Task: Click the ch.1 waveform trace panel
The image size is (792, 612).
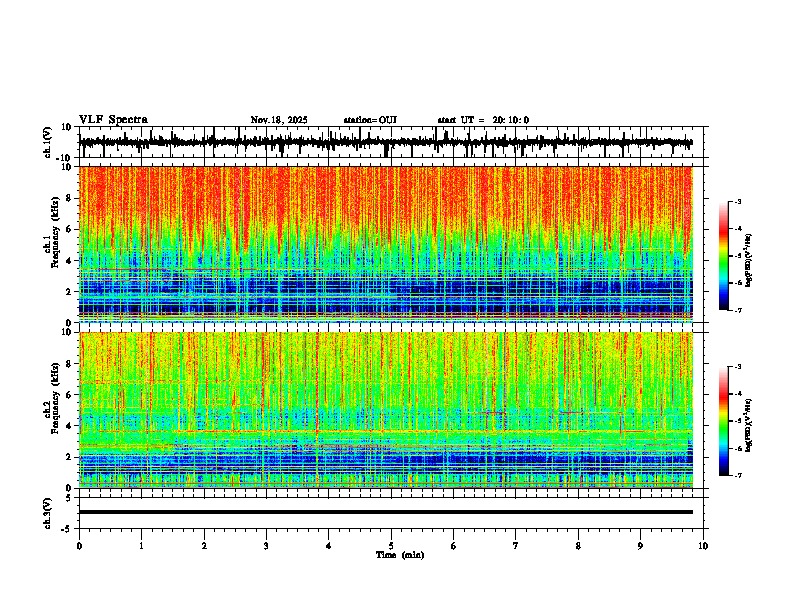Action: tap(393, 142)
